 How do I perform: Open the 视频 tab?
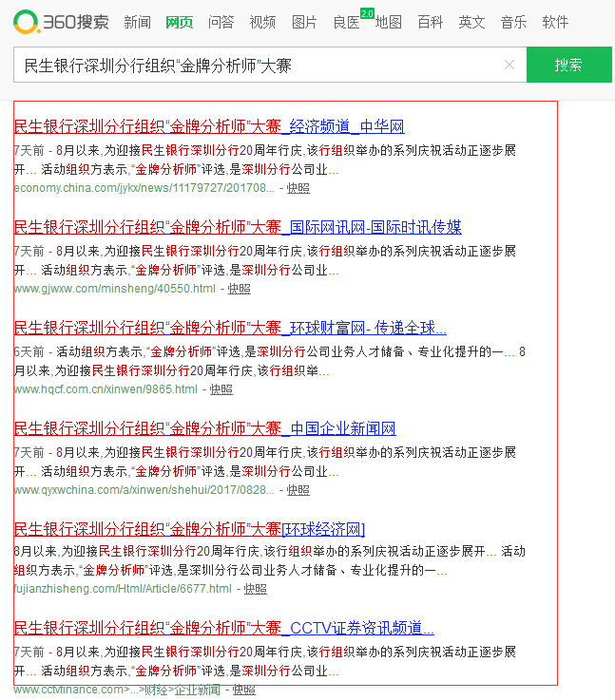(262, 22)
